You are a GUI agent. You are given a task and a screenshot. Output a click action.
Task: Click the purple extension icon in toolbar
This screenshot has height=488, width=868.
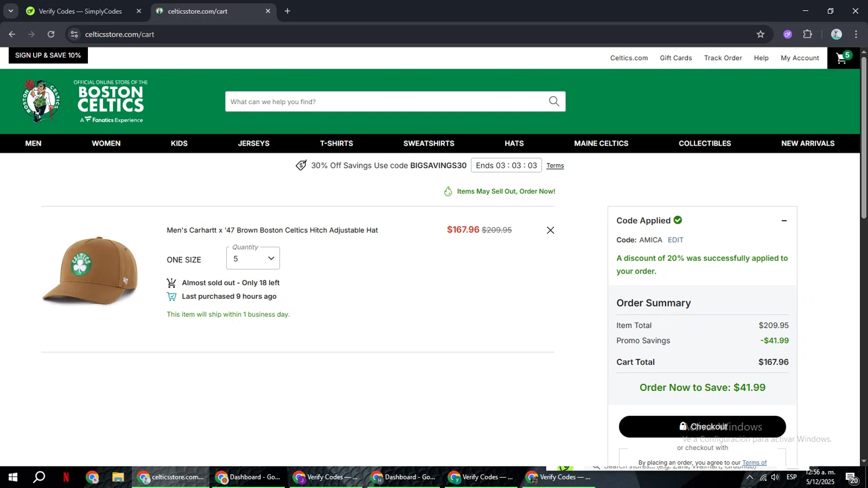point(788,34)
